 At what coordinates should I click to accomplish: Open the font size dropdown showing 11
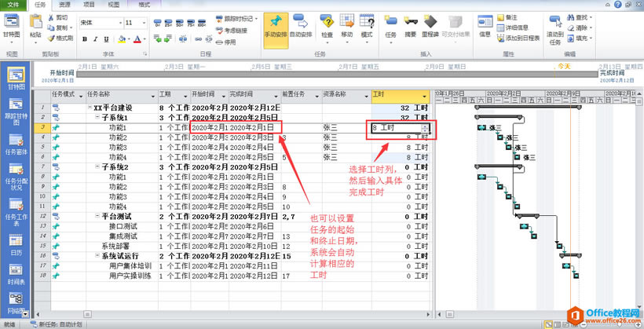coord(141,23)
